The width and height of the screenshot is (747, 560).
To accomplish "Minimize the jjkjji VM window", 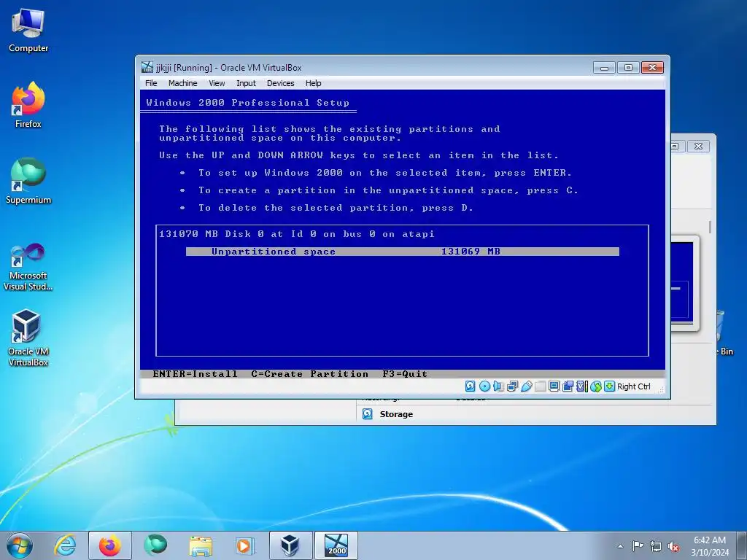I will 604,68.
